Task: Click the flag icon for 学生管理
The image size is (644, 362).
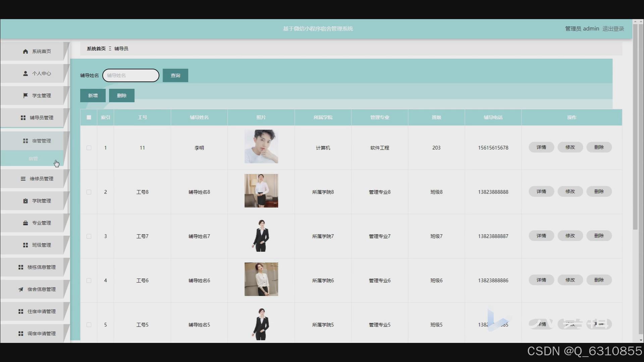Action: [x=25, y=96]
